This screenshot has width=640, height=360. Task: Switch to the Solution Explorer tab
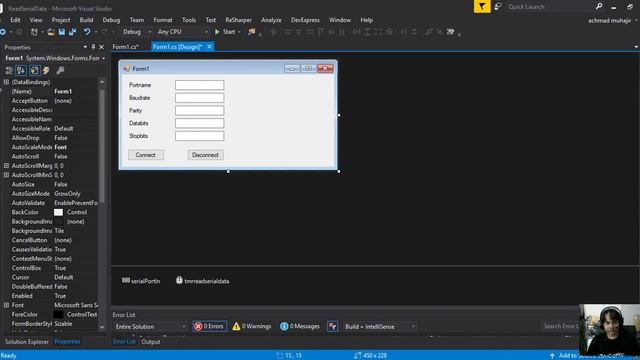[x=27, y=342]
